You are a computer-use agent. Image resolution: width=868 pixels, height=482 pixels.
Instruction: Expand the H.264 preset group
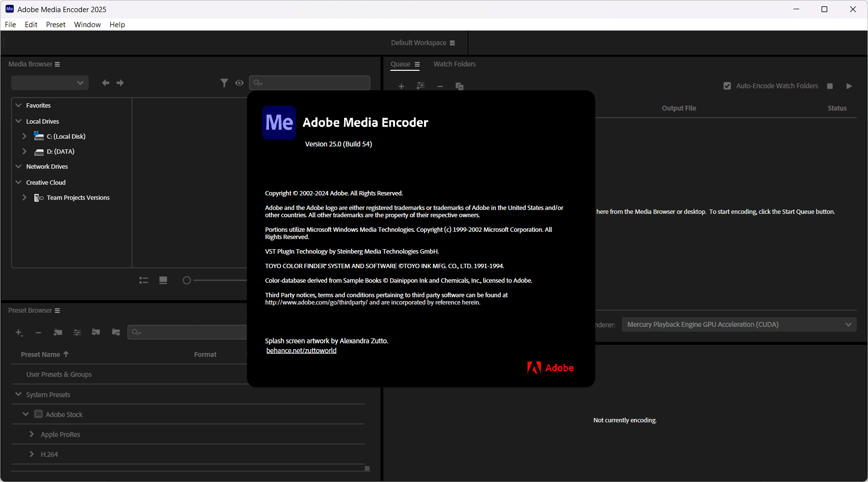(x=32, y=454)
